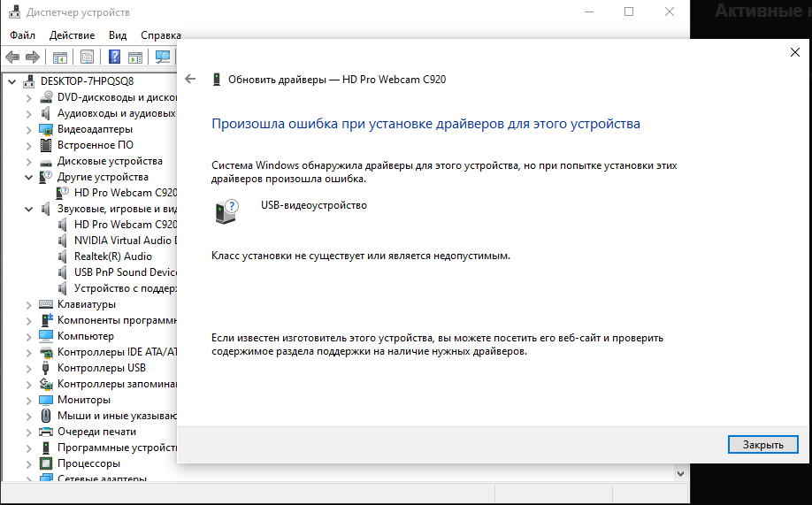
Task: Click the Контроллеры IDE ATA controller icon
Action: pos(46,353)
